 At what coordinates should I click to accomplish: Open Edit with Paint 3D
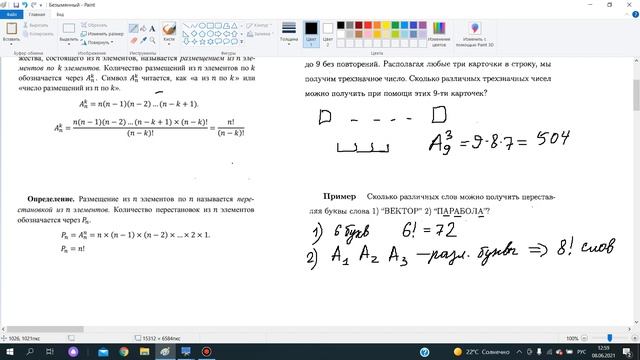pyautogui.click(x=475, y=34)
